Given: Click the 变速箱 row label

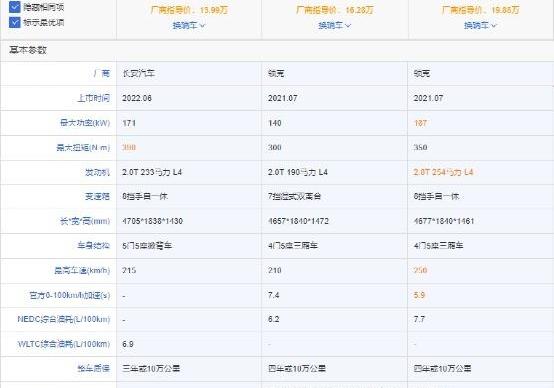Looking at the screenshot, I should click(x=98, y=196).
